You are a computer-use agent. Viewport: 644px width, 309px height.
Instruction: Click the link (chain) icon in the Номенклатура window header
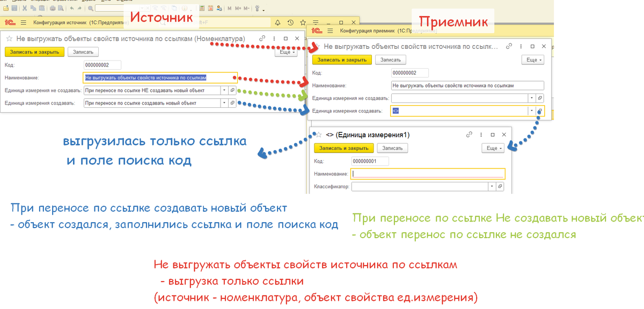tap(262, 38)
